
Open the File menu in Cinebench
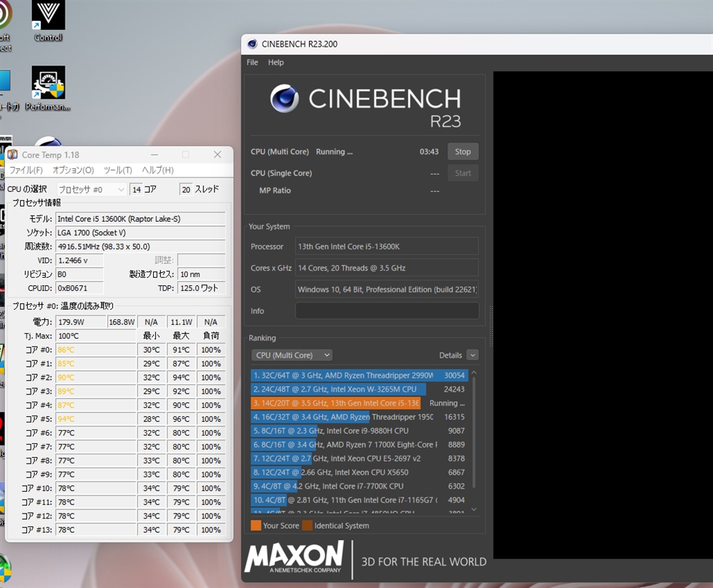point(252,62)
